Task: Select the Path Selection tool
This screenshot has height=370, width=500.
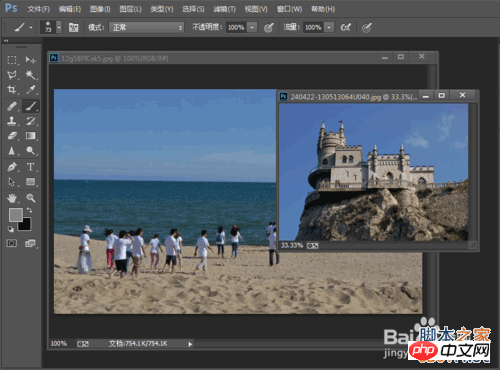Action: 12,181
